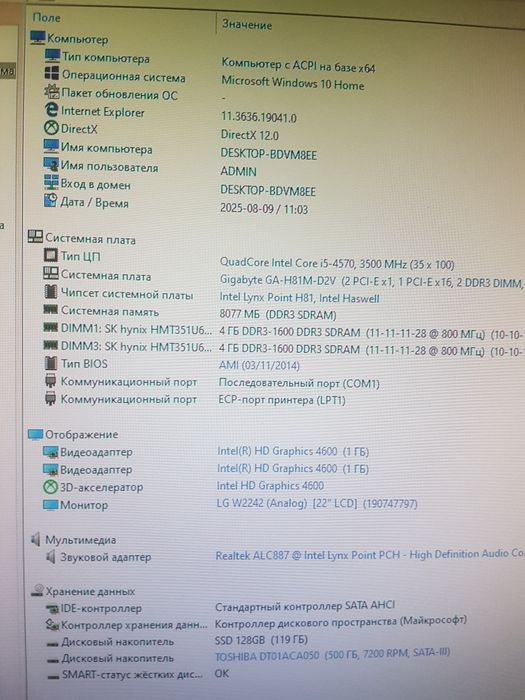Open the QuadCore Intel Core i5-4570 link

pos(337,263)
